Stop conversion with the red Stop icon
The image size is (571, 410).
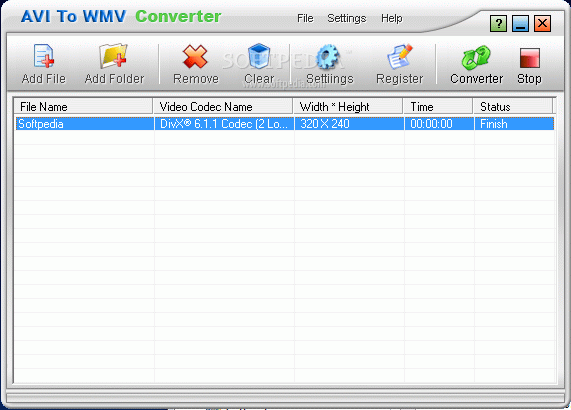pos(529,58)
